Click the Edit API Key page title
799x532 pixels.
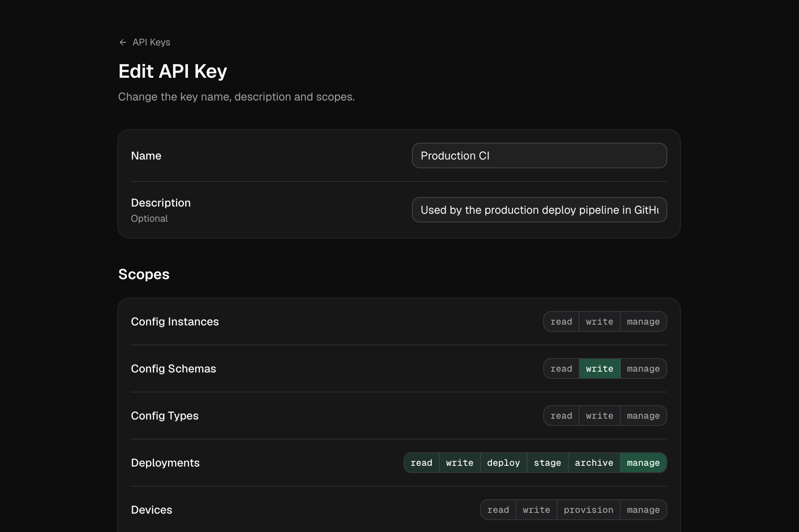coord(173,71)
